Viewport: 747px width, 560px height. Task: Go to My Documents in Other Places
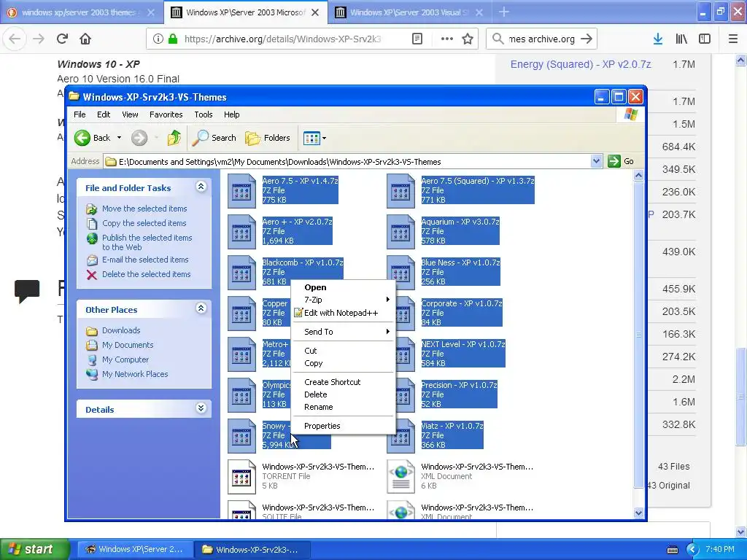point(128,345)
